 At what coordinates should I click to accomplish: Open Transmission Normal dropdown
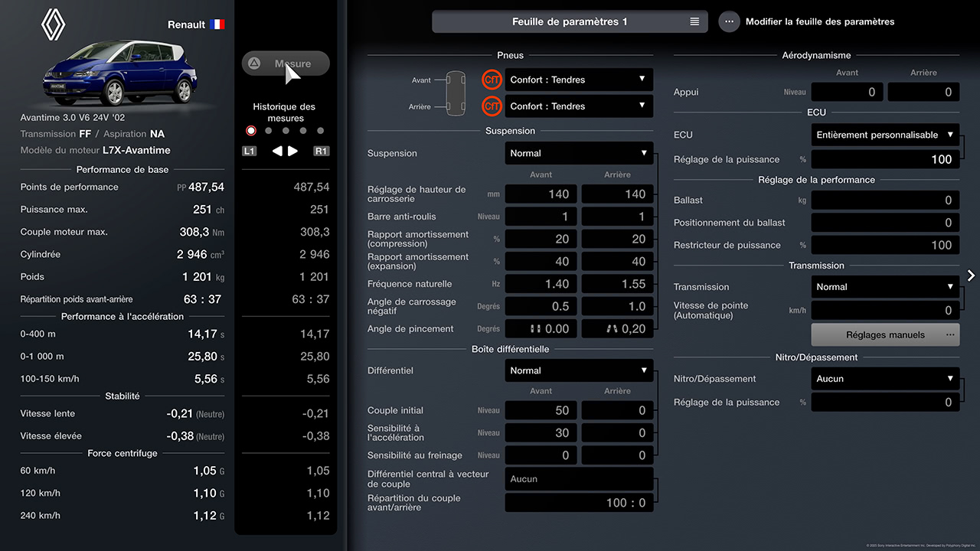coord(885,287)
